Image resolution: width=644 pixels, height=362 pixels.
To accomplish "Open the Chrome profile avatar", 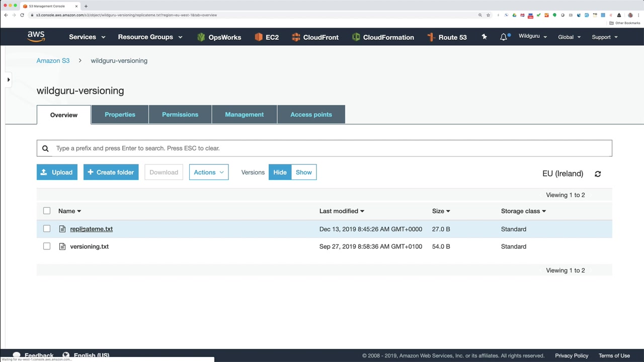I will coord(630,15).
